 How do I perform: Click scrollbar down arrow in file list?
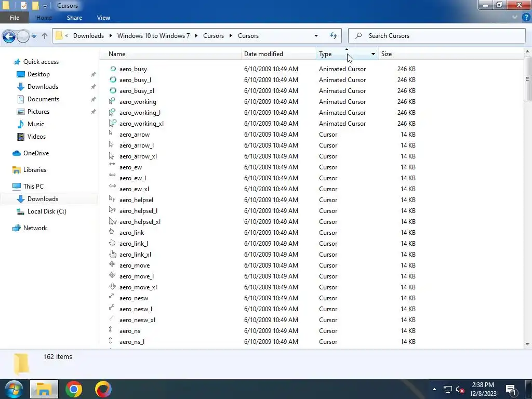point(527,344)
